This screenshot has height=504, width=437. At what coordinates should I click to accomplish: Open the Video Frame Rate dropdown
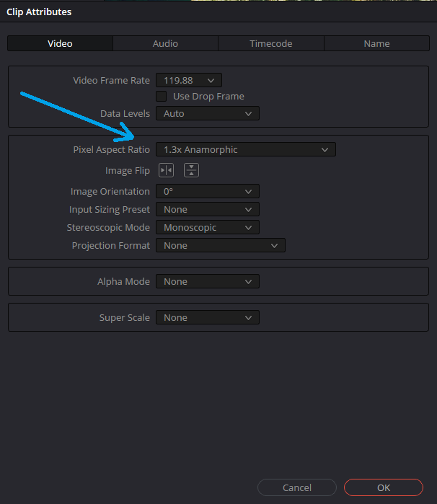point(189,81)
